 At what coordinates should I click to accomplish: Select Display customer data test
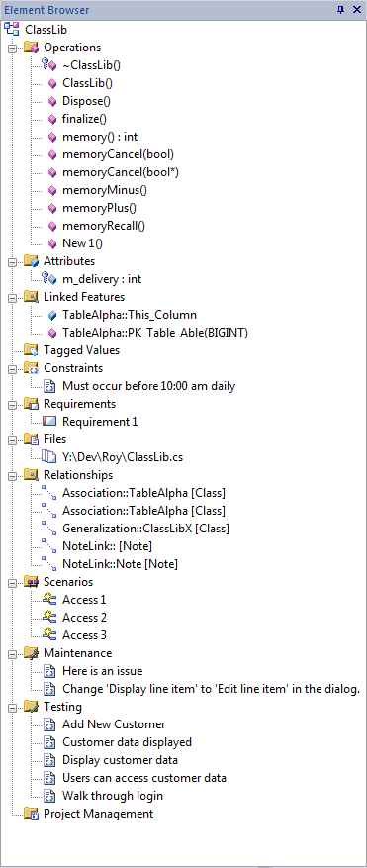tap(120, 759)
